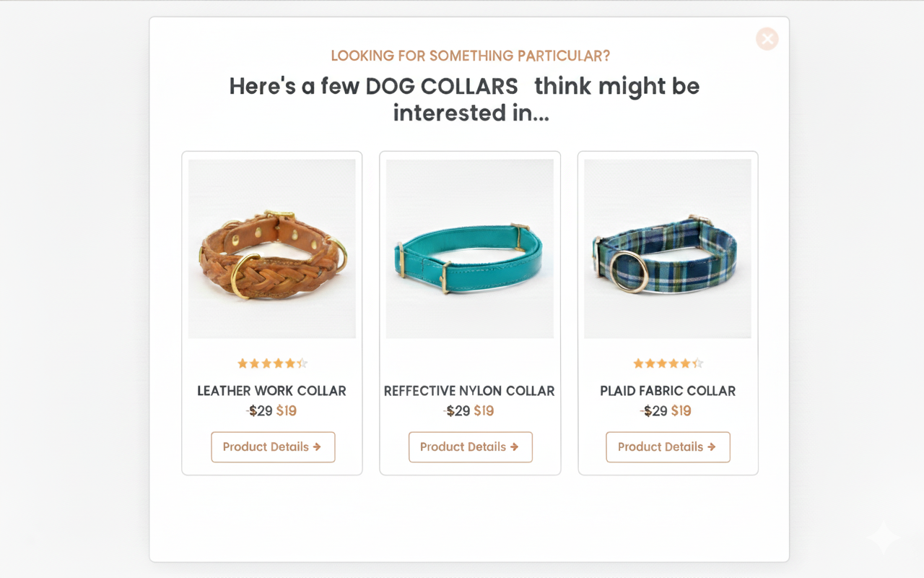Click the LOOKING FOR SOMETHING PARTICULAR heading
This screenshot has height=578, width=924.
470,56
